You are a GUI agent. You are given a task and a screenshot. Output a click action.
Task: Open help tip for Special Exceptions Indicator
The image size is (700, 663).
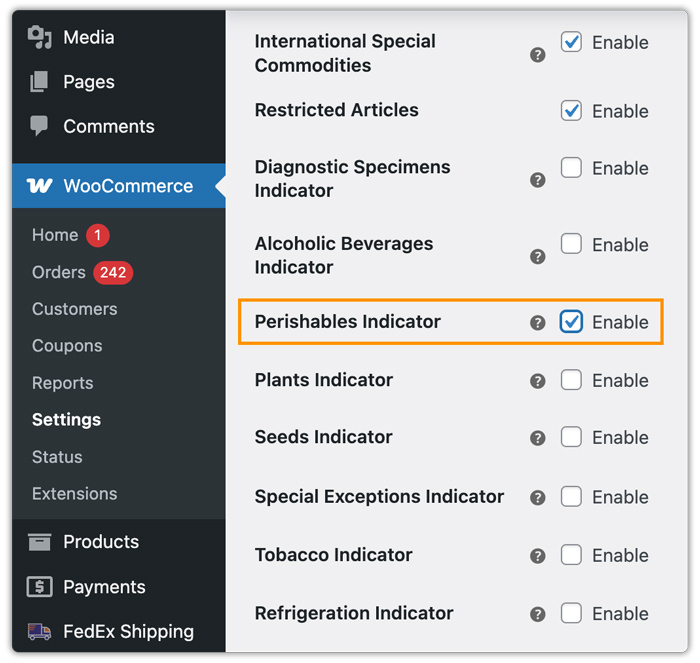(538, 497)
